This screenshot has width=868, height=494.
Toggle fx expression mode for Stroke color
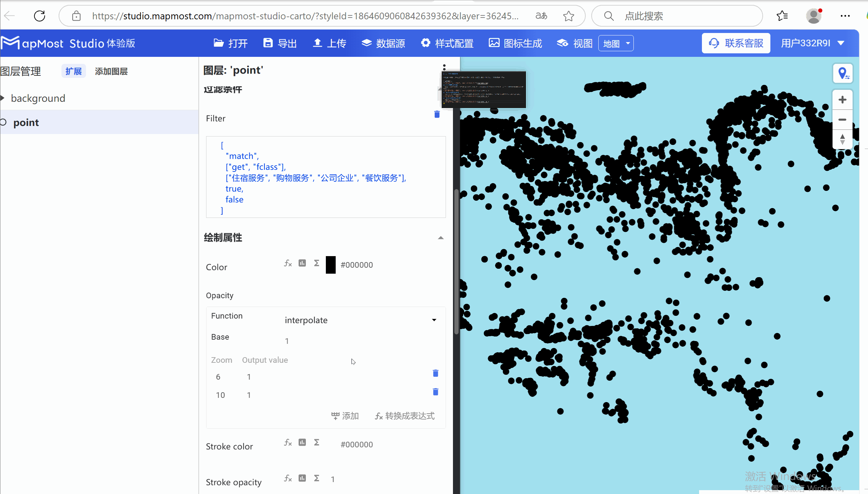coord(288,442)
